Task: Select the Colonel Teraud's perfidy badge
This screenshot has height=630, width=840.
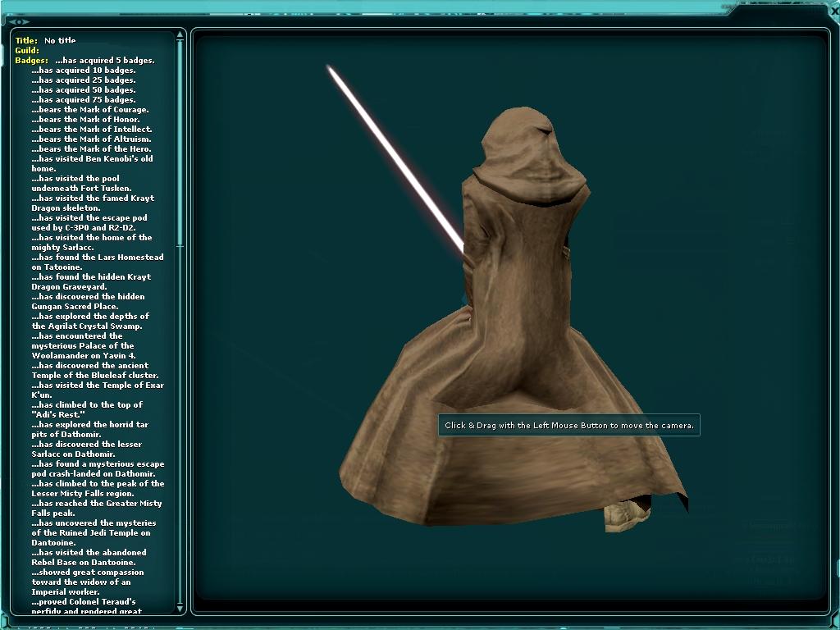Action: point(87,606)
